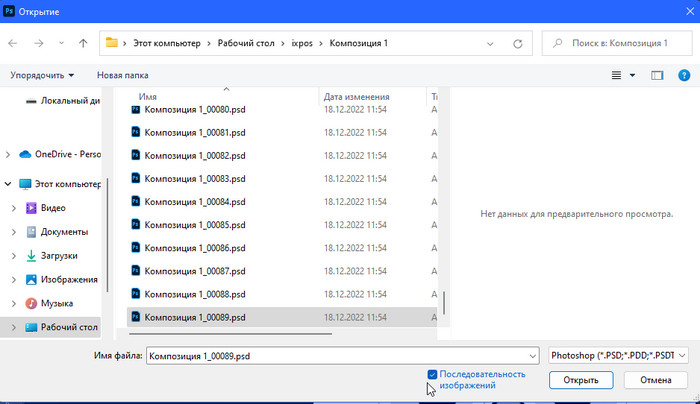700x404 pixels.
Task: Close the 'Открытие' dialog window
Action: click(x=690, y=12)
